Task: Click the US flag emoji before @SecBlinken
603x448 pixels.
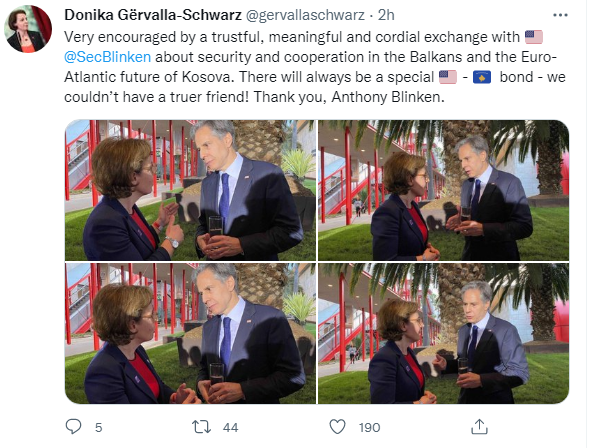Action: [x=532, y=38]
